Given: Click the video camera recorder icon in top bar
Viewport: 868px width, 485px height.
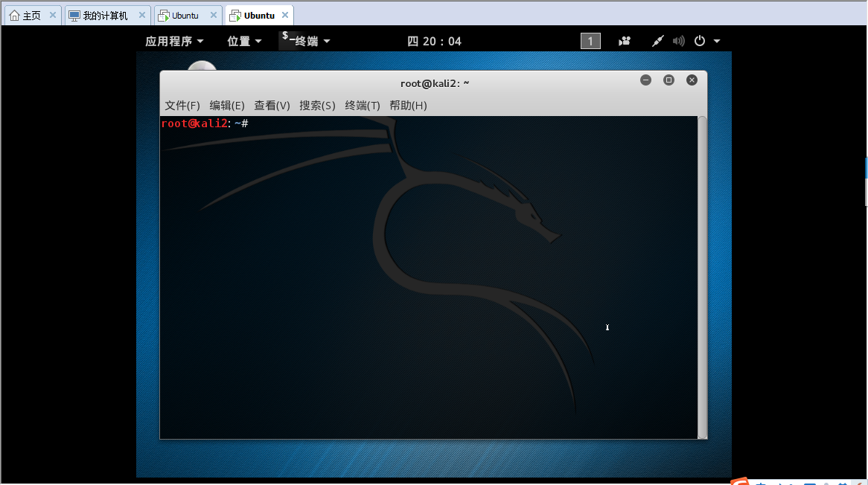Looking at the screenshot, I should tap(625, 41).
